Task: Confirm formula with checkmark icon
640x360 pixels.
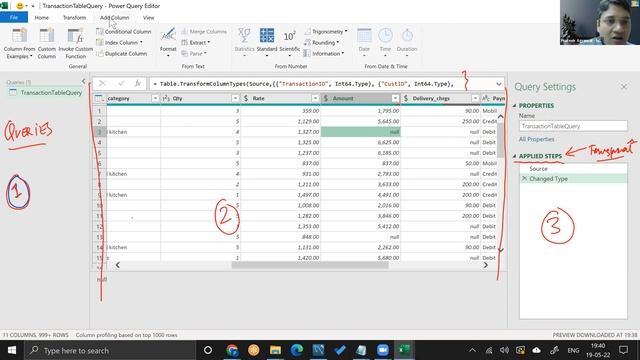Action: click(x=121, y=84)
